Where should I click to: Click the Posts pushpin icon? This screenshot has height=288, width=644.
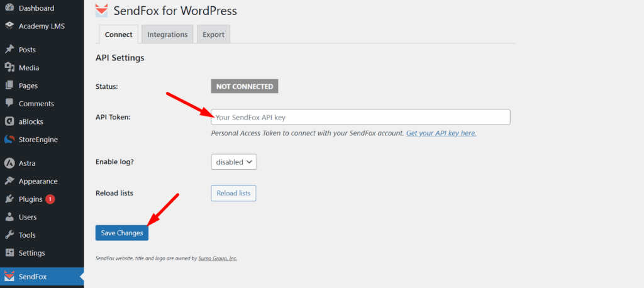(9, 50)
